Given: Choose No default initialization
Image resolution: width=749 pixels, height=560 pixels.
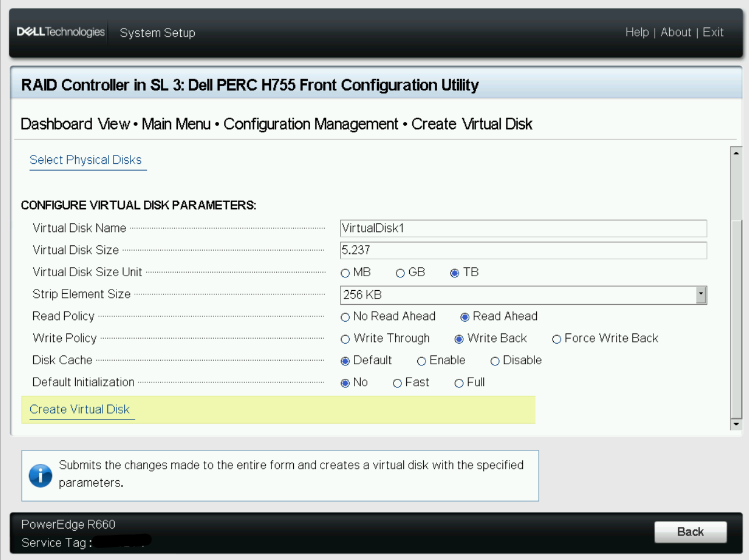Looking at the screenshot, I should [345, 383].
